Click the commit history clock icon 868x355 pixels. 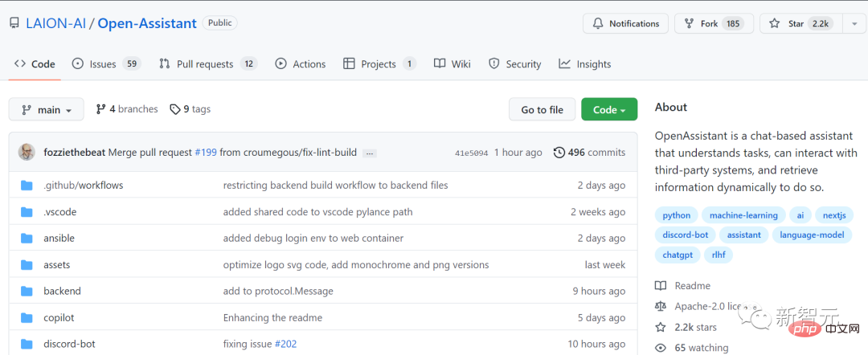(x=559, y=153)
